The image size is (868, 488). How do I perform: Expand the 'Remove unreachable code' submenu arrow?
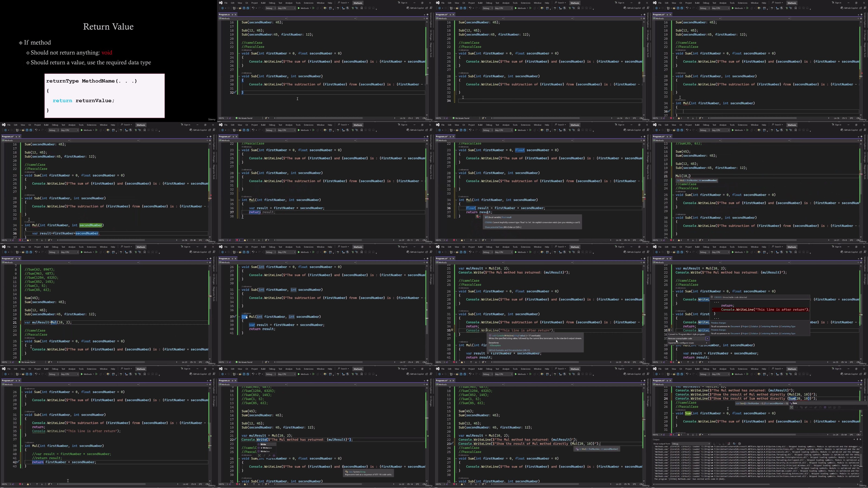coord(707,339)
